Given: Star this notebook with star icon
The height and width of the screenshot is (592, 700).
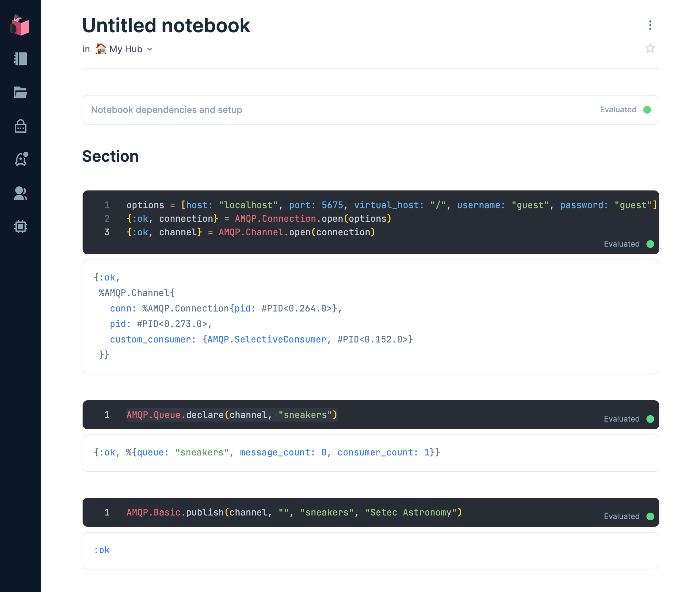Looking at the screenshot, I should coord(650,48).
